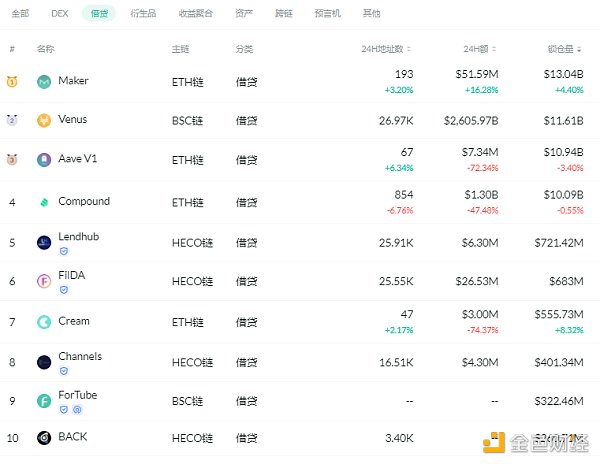Screen dimensions: 600x464
Task: Open the Cream project name
Action: (74, 321)
